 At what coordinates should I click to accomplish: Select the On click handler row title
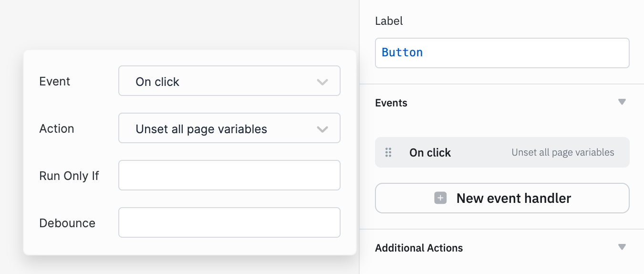(430, 153)
